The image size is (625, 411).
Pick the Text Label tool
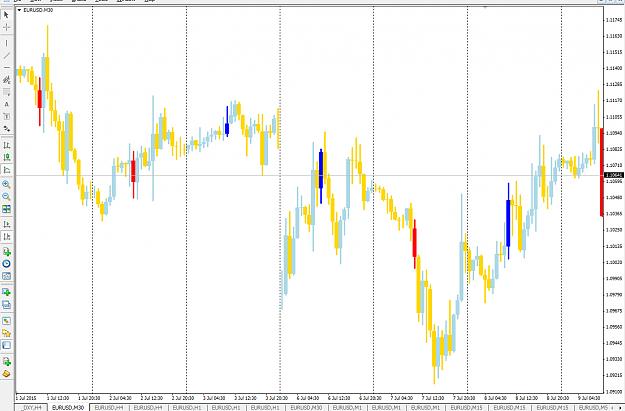pyautogui.click(x=6, y=117)
